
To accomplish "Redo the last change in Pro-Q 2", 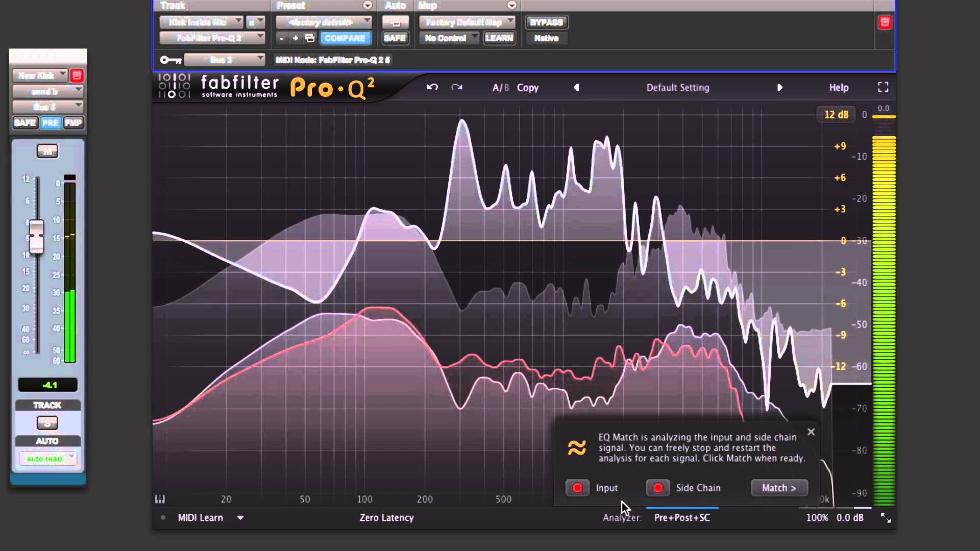I will click(x=457, y=87).
